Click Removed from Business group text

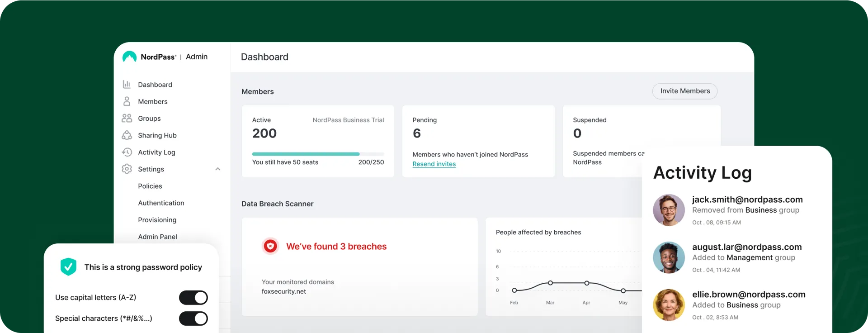pos(745,210)
